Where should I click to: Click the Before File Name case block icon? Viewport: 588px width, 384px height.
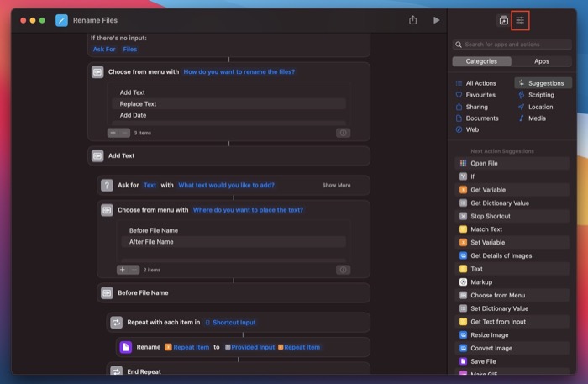107,293
